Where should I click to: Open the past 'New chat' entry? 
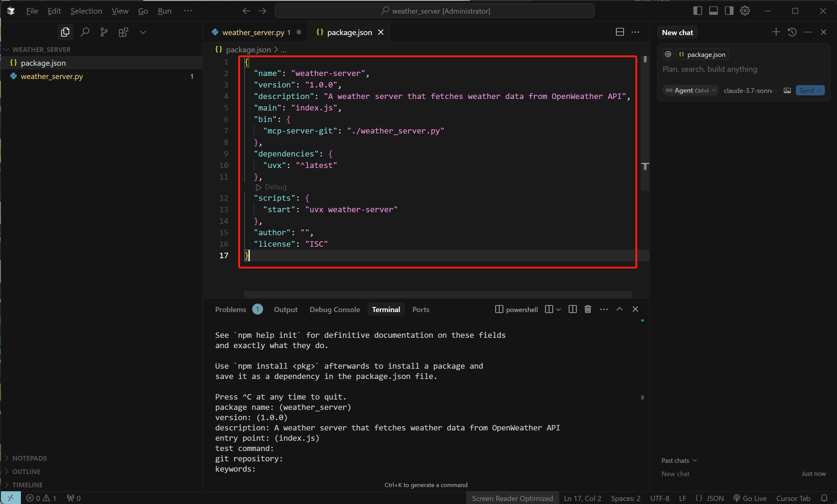tap(743, 473)
